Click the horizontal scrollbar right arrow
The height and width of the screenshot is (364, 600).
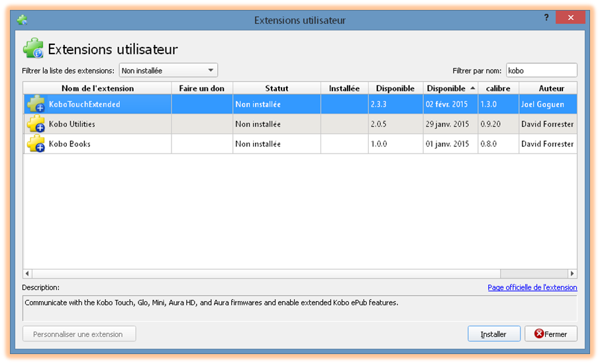pyautogui.click(x=572, y=273)
